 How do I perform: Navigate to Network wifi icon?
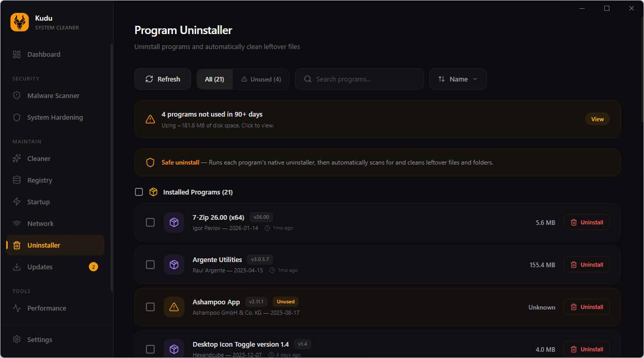pos(17,223)
